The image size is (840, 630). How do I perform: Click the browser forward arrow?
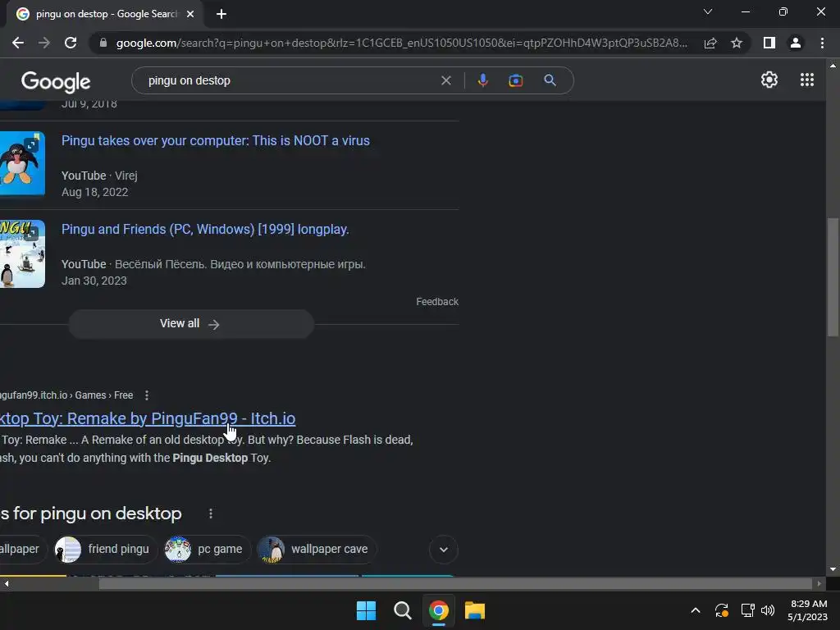pos(44,43)
